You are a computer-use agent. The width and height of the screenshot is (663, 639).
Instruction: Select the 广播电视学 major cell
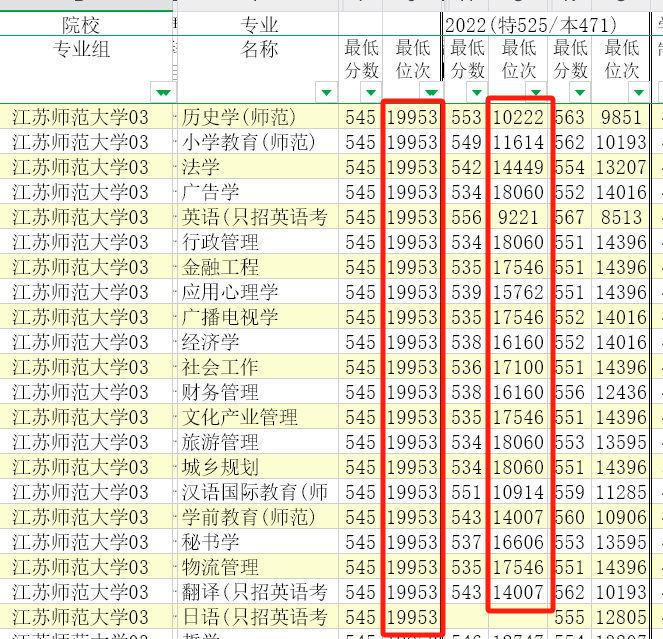coord(258,317)
